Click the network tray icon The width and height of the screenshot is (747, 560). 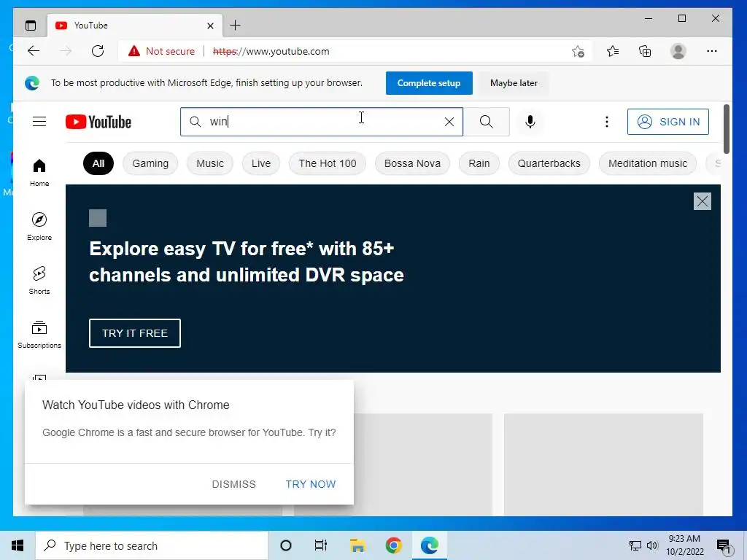pos(635,545)
